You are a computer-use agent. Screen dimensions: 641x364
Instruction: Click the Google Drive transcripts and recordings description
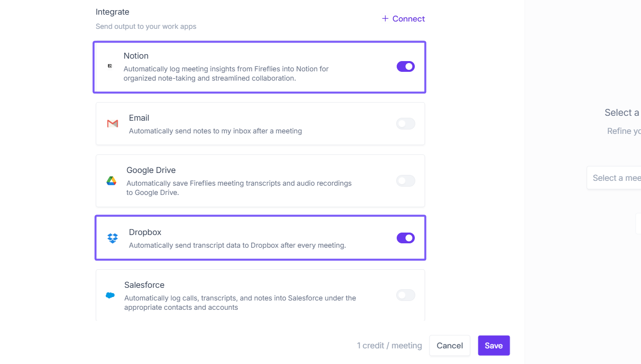tap(239, 188)
